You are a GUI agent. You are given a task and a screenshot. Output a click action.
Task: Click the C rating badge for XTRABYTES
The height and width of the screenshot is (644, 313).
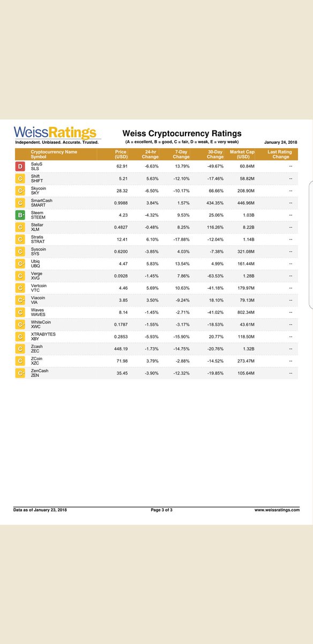pos(20,336)
